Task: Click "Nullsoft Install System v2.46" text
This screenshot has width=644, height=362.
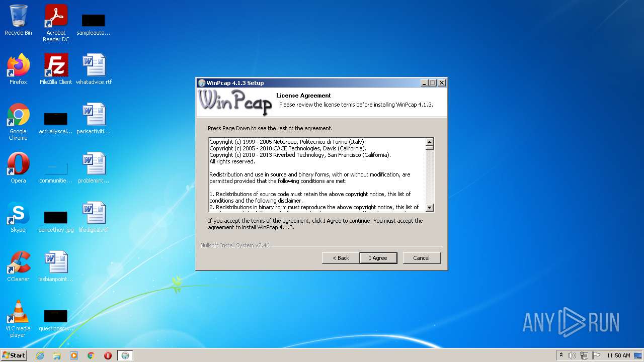Action: 235,246
